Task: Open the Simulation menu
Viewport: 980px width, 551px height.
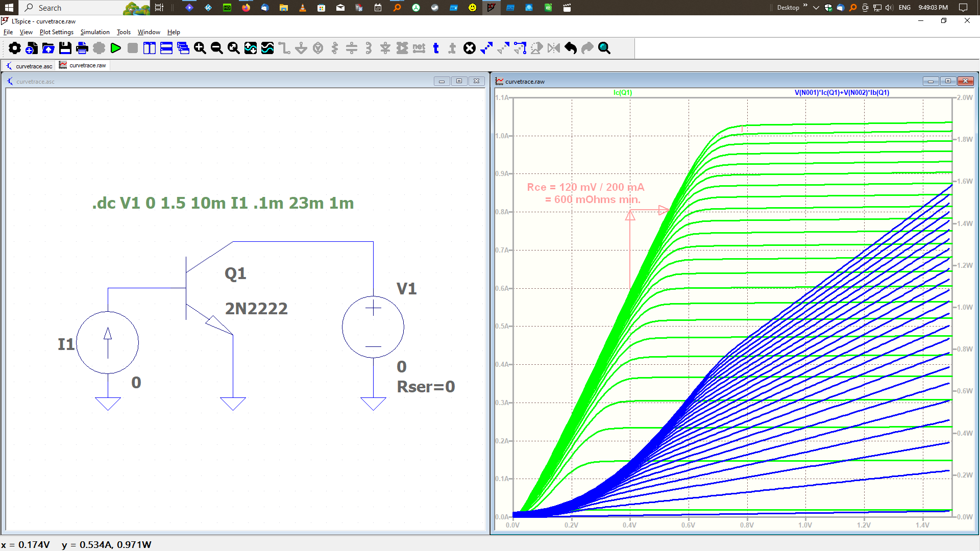Action: (95, 32)
